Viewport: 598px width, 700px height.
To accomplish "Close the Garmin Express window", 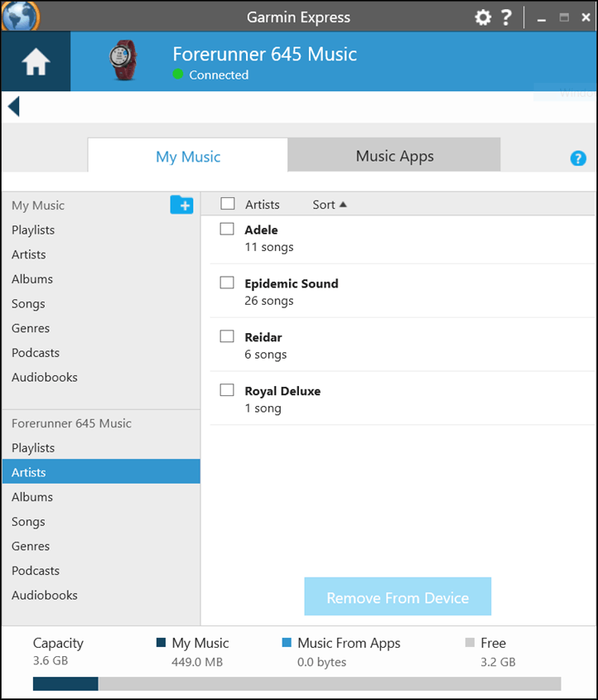I will 586,17.
